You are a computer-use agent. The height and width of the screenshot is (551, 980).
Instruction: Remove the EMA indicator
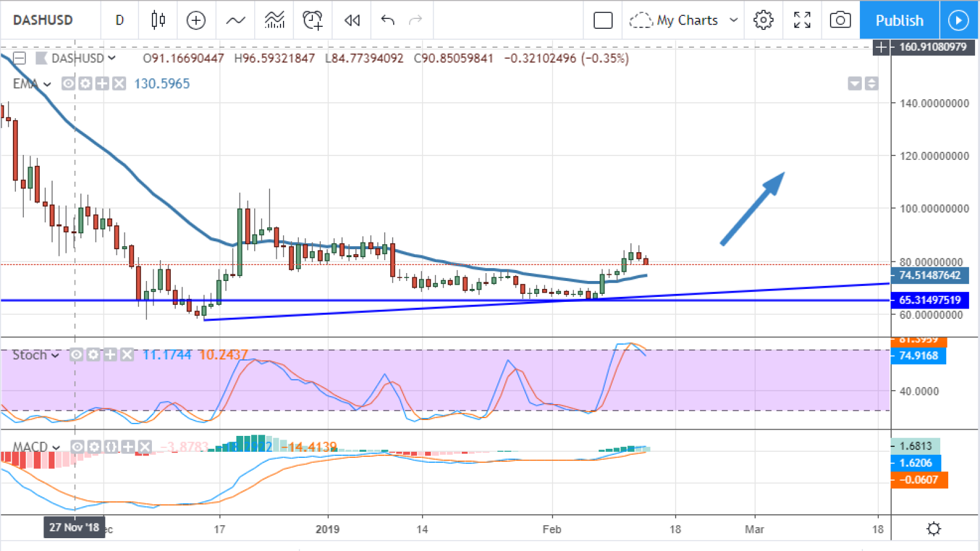point(119,83)
